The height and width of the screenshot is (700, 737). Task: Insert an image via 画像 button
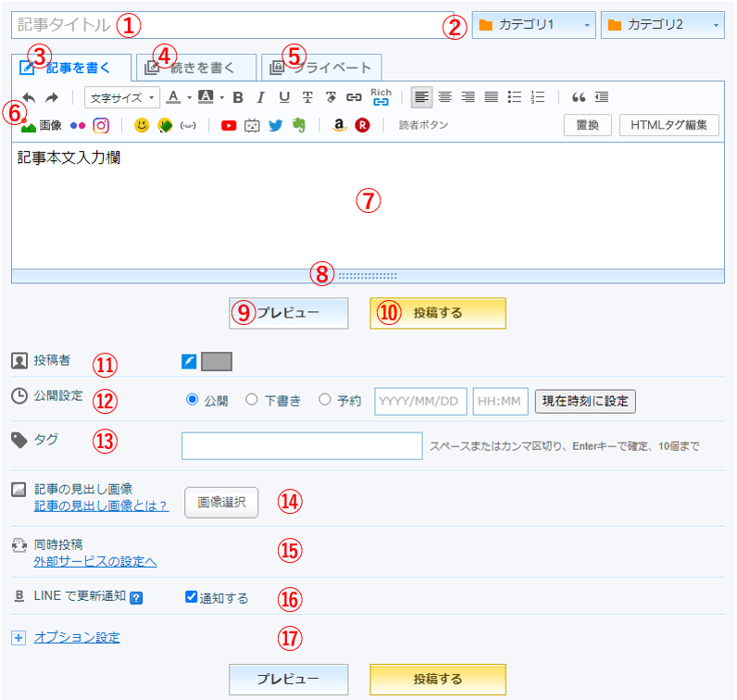tap(42, 126)
